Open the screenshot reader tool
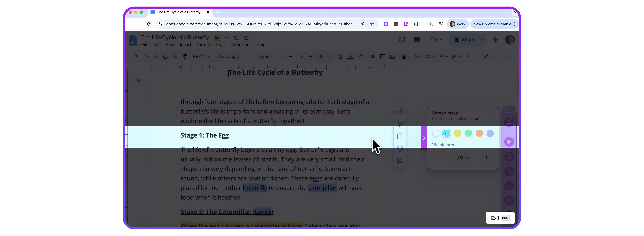Screen dimensions: 644x236 pyautogui.click(x=509, y=157)
